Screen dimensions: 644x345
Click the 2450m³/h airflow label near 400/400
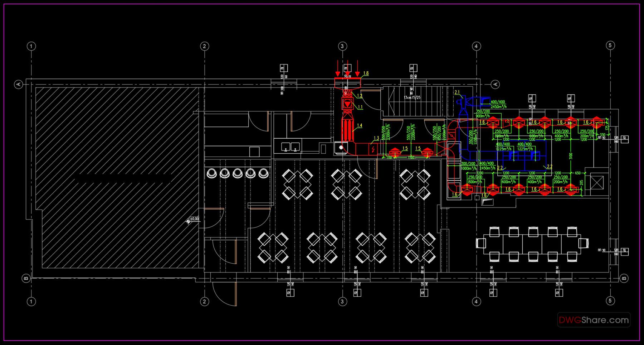click(498, 107)
